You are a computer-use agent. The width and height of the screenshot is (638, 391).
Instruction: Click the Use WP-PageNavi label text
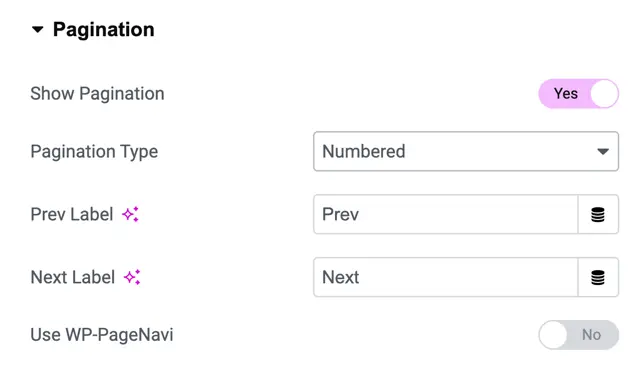102,335
